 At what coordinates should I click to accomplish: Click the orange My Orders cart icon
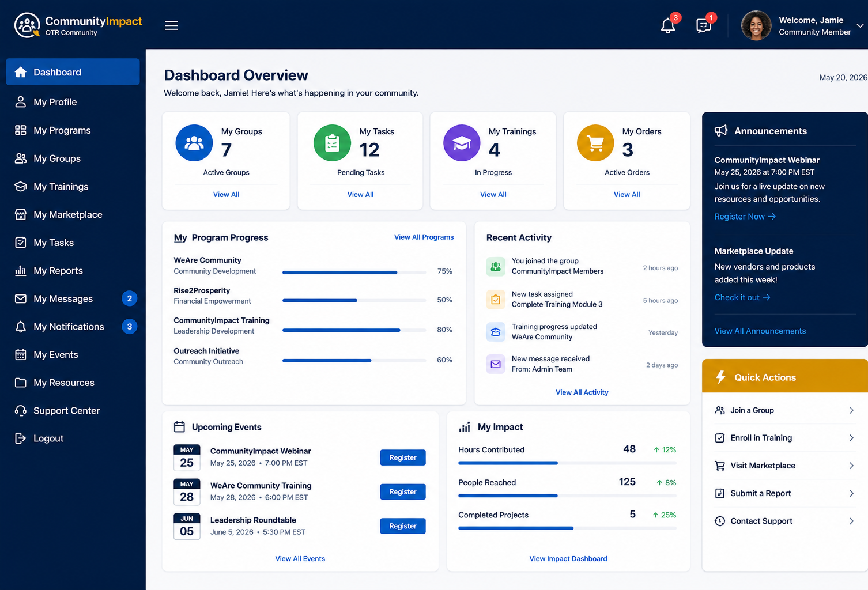click(x=595, y=143)
